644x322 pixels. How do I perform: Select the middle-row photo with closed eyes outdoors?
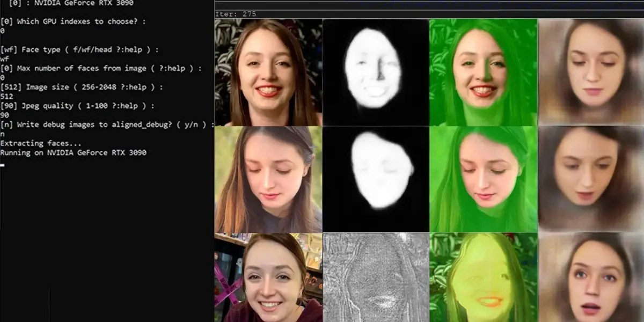(x=268, y=179)
